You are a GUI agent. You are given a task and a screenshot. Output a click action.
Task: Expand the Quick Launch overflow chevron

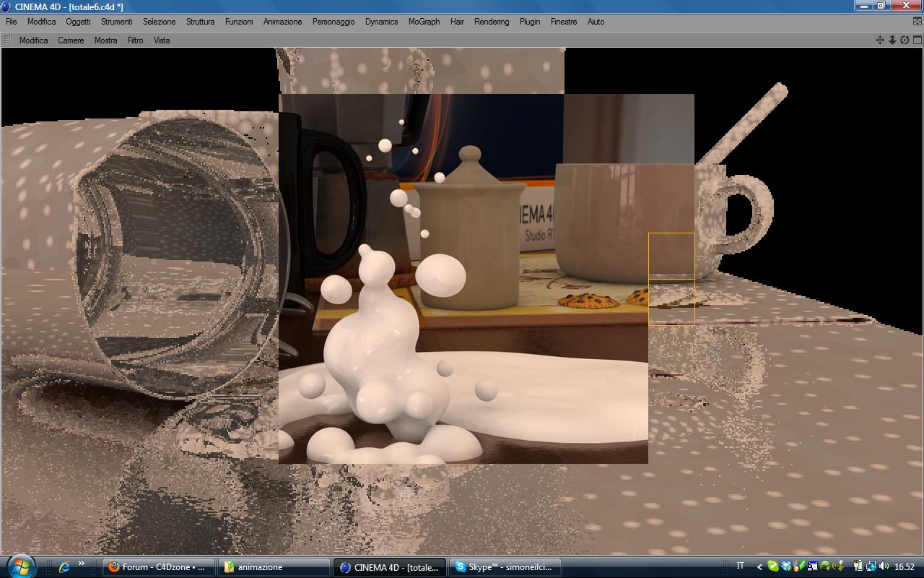pos(82,564)
